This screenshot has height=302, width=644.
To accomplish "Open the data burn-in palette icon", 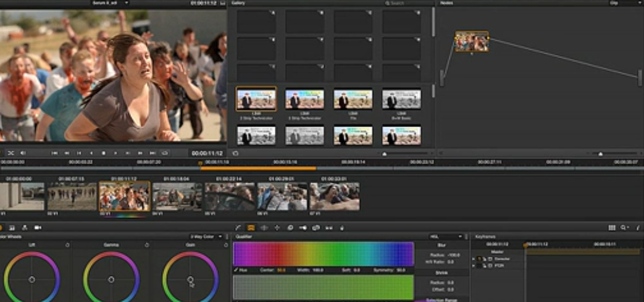I will coord(341,228).
